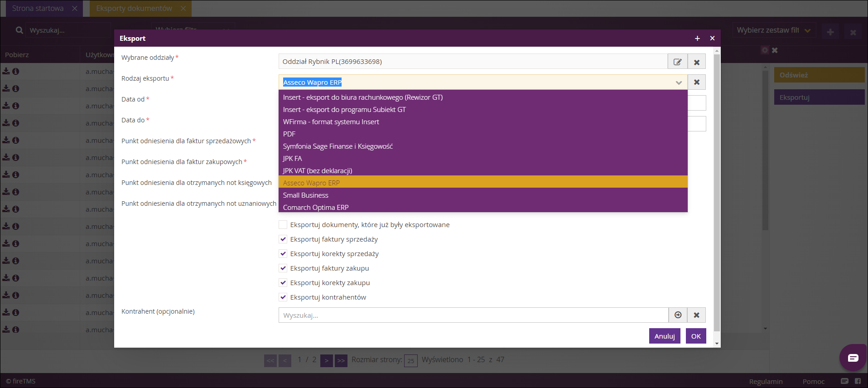Edit page size value 25
The image size is (868, 388).
(411, 361)
